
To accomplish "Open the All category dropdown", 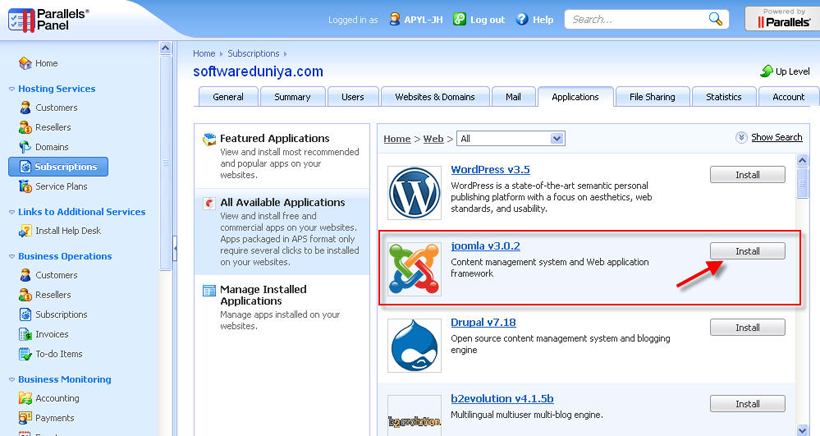I will click(x=511, y=139).
